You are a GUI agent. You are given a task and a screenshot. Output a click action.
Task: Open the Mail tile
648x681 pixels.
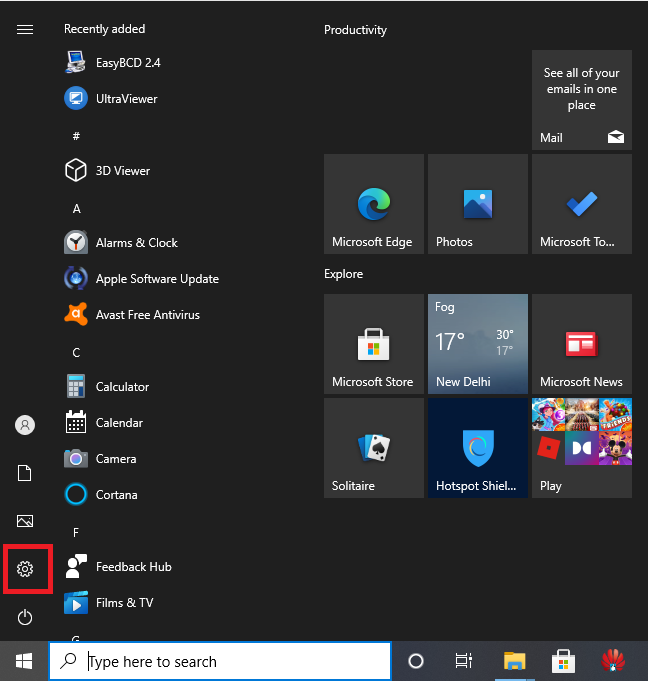(582, 100)
